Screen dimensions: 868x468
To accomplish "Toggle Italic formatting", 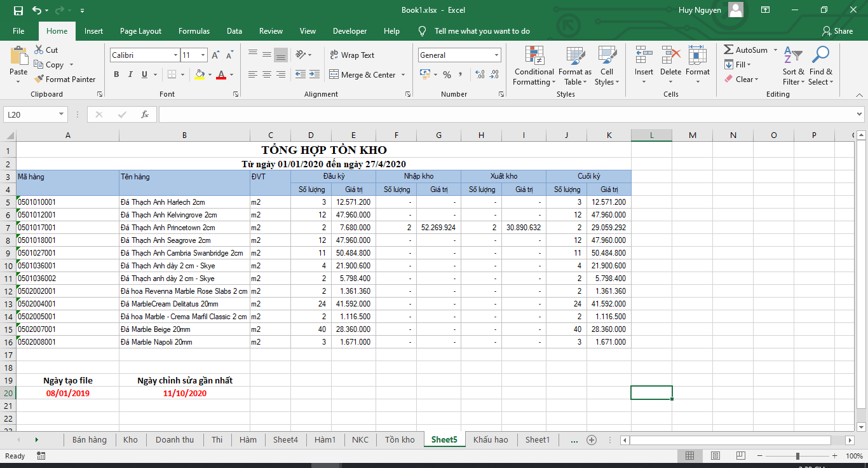I will [x=130, y=75].
